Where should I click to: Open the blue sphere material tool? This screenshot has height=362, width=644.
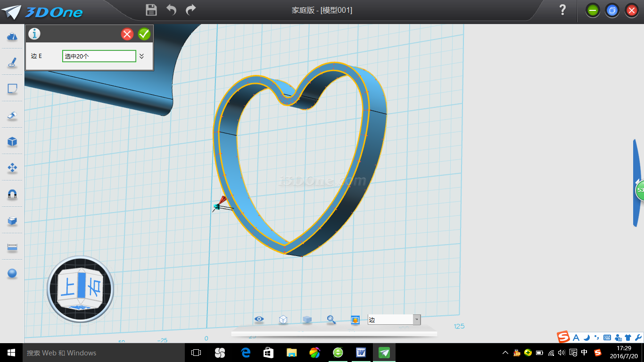pyautogui.click(x=12, y=273)
